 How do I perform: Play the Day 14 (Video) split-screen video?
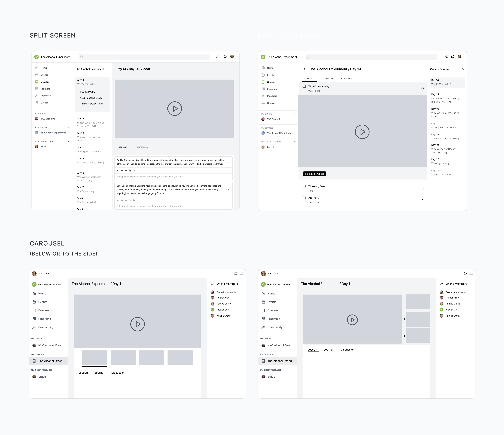point(174,109)
